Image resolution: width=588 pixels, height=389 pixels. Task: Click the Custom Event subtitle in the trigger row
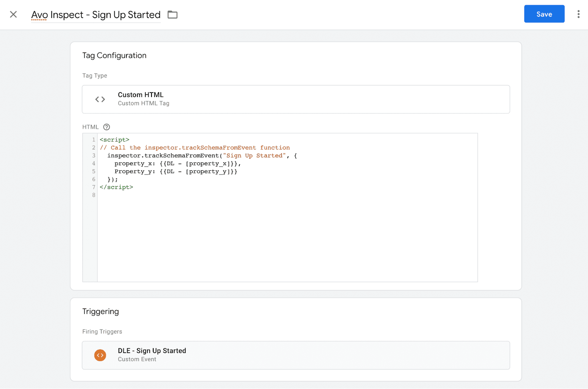pyautogui.click(x=137, y=359)
